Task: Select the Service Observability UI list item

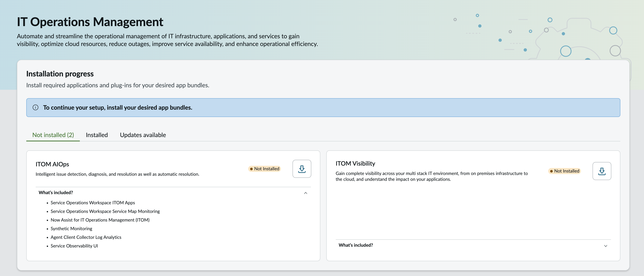Action: tap(74, 246)
